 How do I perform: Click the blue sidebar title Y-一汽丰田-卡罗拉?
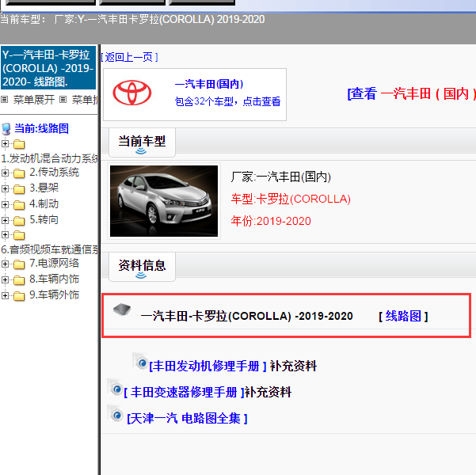click(x=48, y=68)
